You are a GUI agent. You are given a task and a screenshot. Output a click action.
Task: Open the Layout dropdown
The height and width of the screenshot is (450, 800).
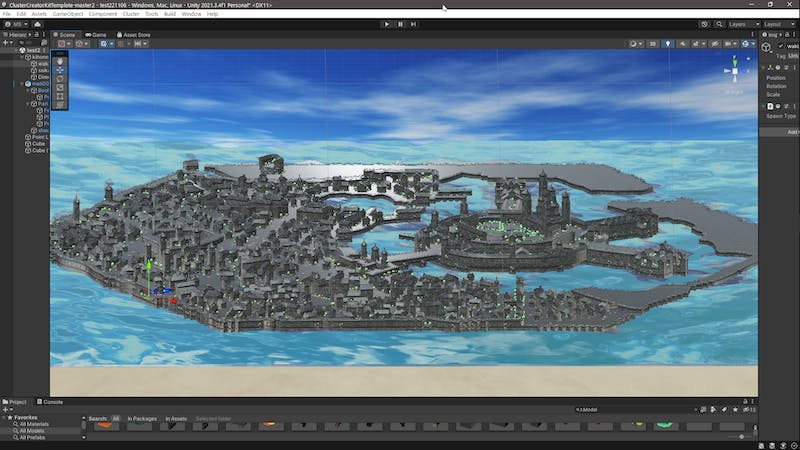click(778, 24)
